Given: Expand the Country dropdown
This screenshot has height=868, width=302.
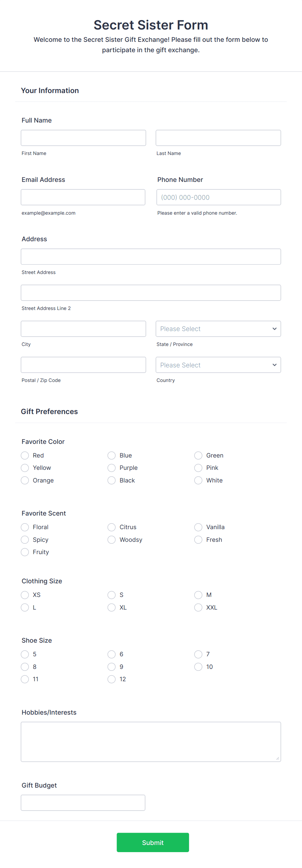Looking at the screenshot, I should pyautogui.click(x=218, y=364).
